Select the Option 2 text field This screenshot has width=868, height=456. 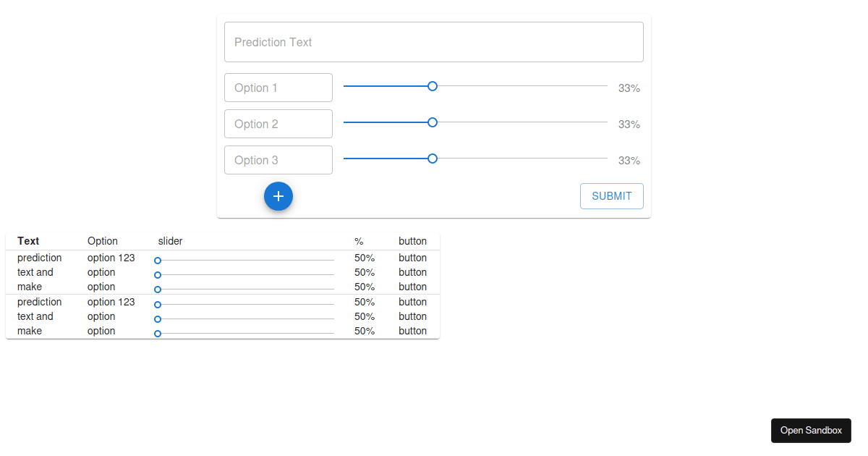tap(278, 124)
